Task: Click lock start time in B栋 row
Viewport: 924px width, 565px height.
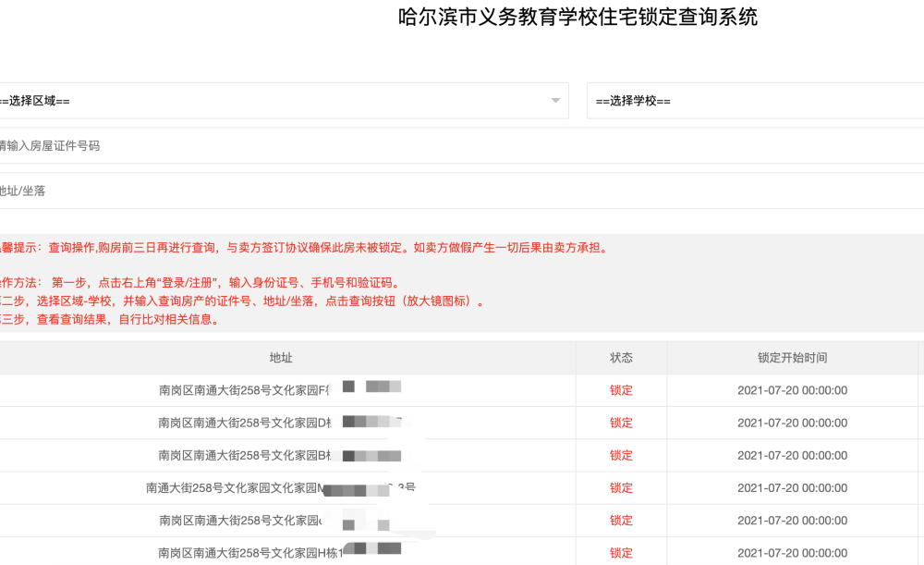Action: click(792, 455)
